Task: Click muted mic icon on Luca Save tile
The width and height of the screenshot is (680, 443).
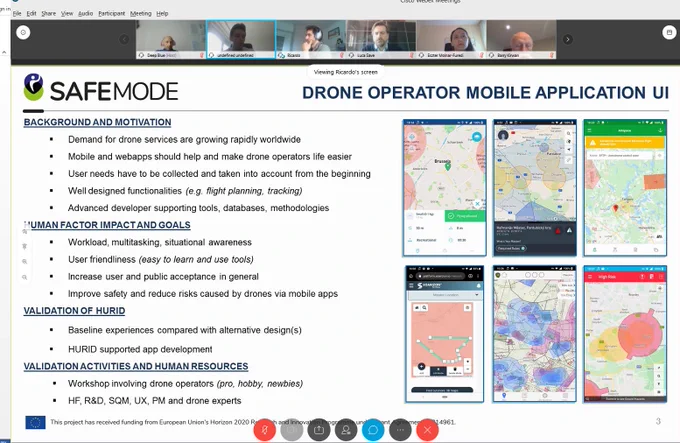Action: (412, 55)
